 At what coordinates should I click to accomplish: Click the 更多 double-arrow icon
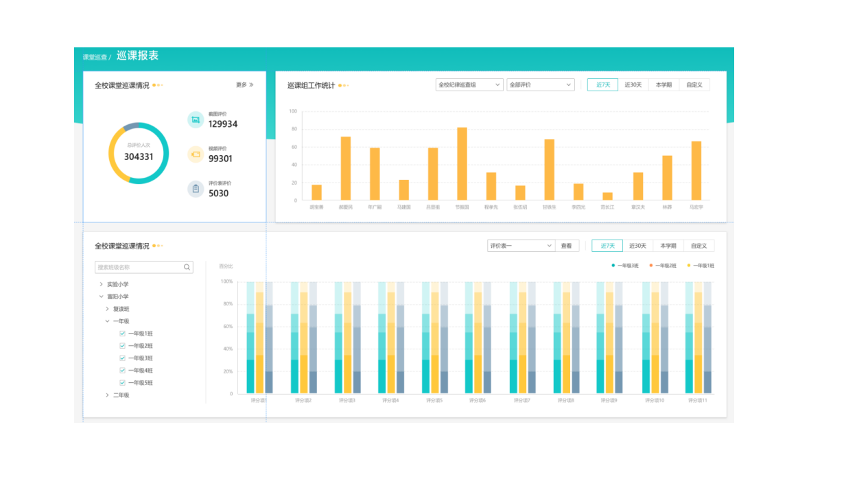(x=251, y=85)
